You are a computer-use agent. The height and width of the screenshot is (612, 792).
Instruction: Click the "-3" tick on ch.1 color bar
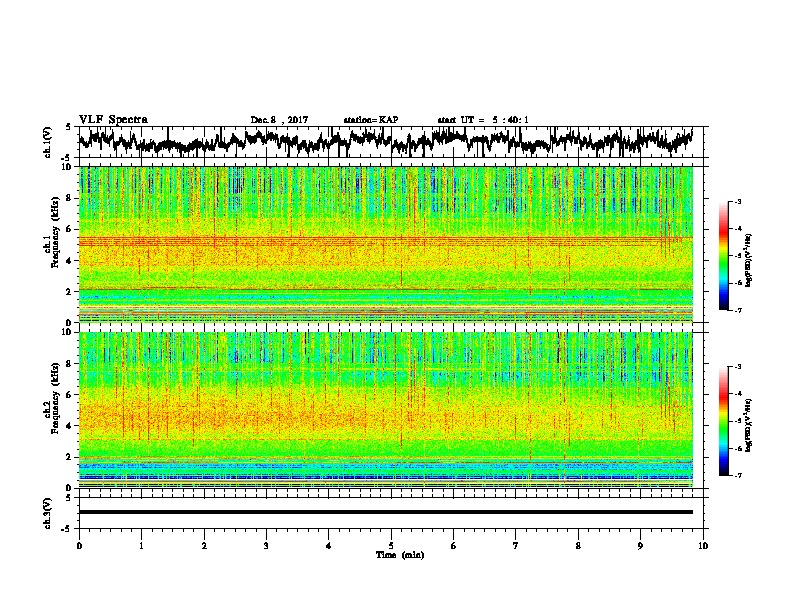point(737,202)
